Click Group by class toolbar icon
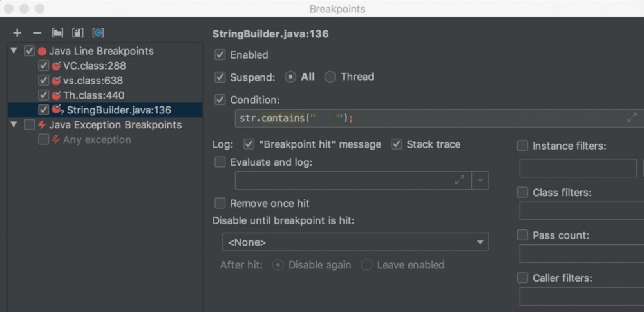Viewport: 644px width, 312px height. click(x=98, y=33)
